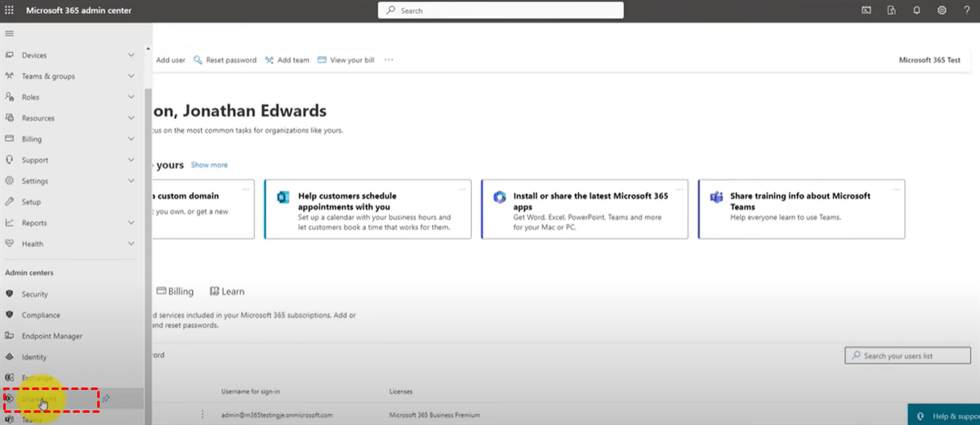Click the document download icon in header
This screenshot has height=425, width=980.
pos(892,11)
